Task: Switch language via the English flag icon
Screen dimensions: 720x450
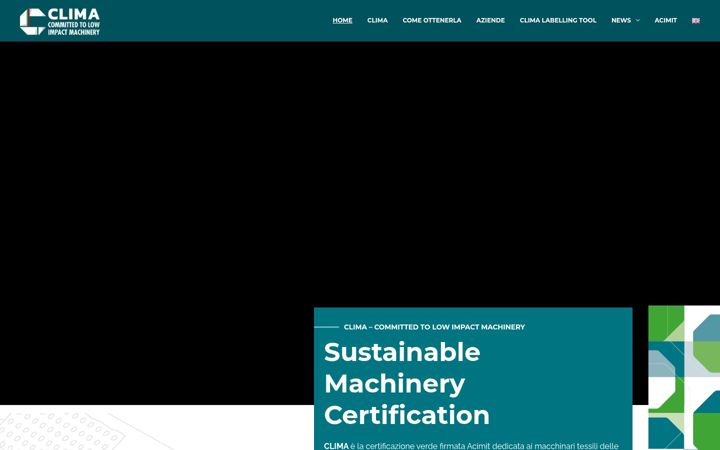Action: point(696,21)
